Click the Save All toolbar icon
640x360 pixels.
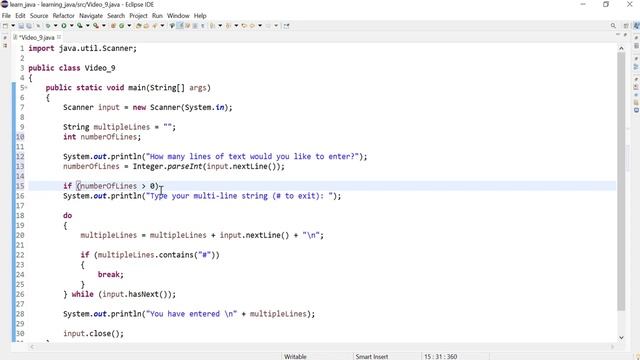[x=29, y=26]
